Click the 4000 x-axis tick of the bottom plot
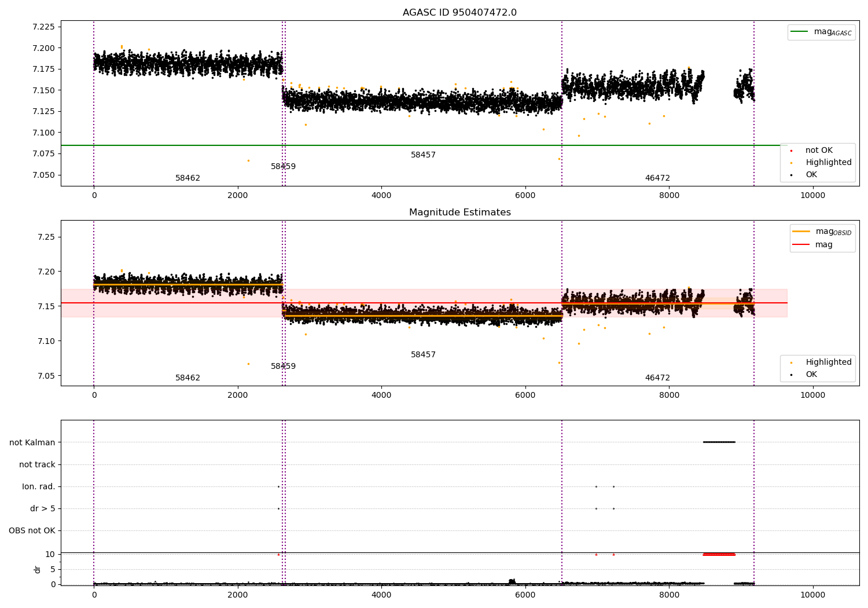 pyautogui.click(x=381, y=595)
